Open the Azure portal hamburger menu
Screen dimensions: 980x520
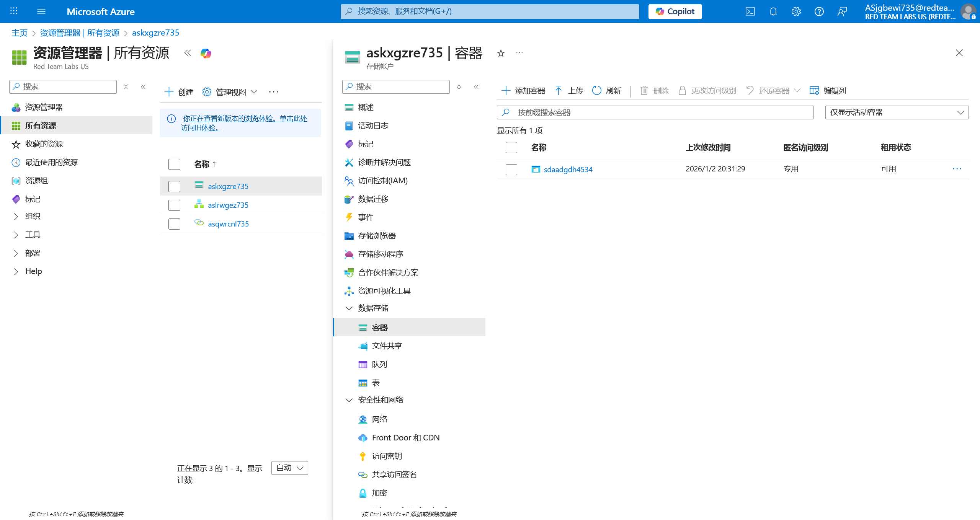click(x=41, y=11)
